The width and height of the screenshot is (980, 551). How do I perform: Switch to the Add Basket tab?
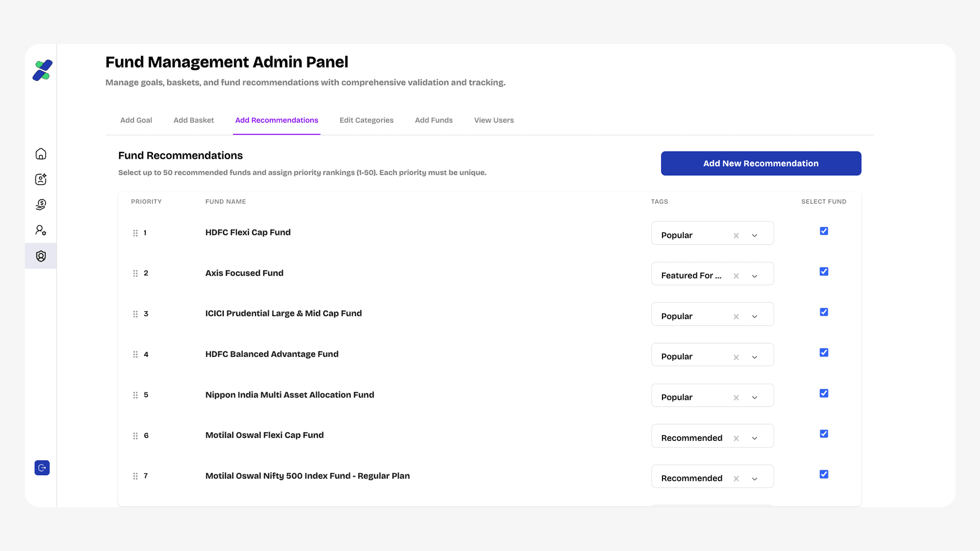[x=194, y=120]
